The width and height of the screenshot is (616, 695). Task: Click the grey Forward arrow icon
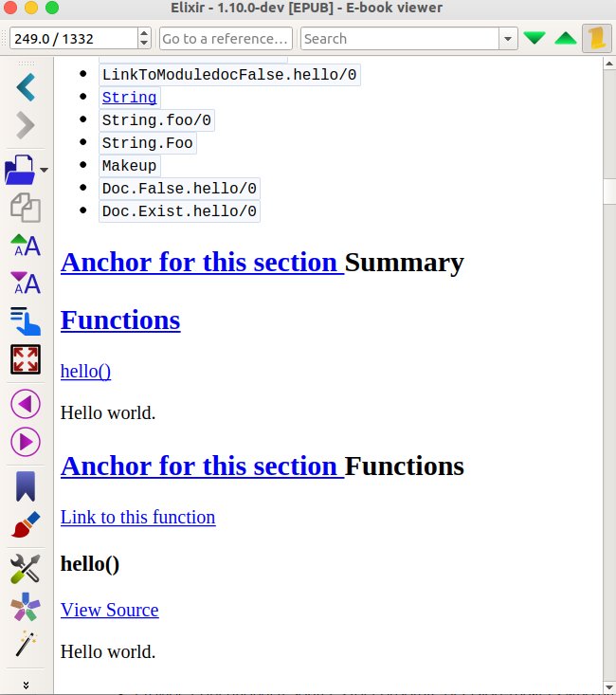click(26, 125)
